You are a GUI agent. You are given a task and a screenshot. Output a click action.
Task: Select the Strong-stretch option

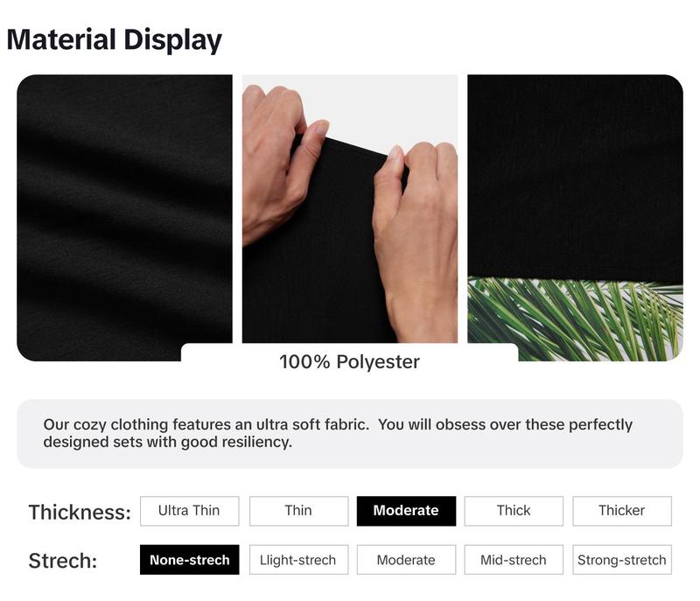pos(622,560)
